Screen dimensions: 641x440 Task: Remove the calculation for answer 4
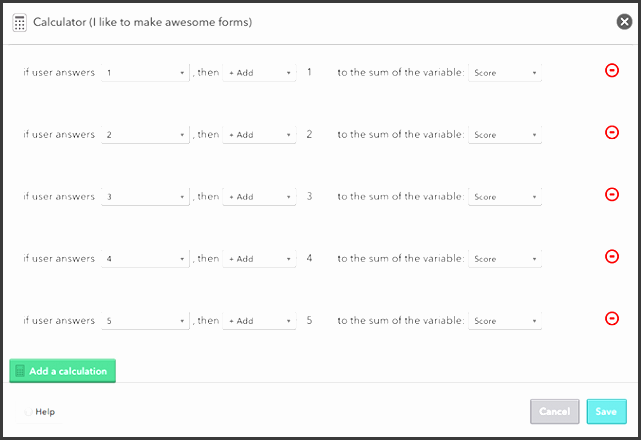click(x=612, y=256)
